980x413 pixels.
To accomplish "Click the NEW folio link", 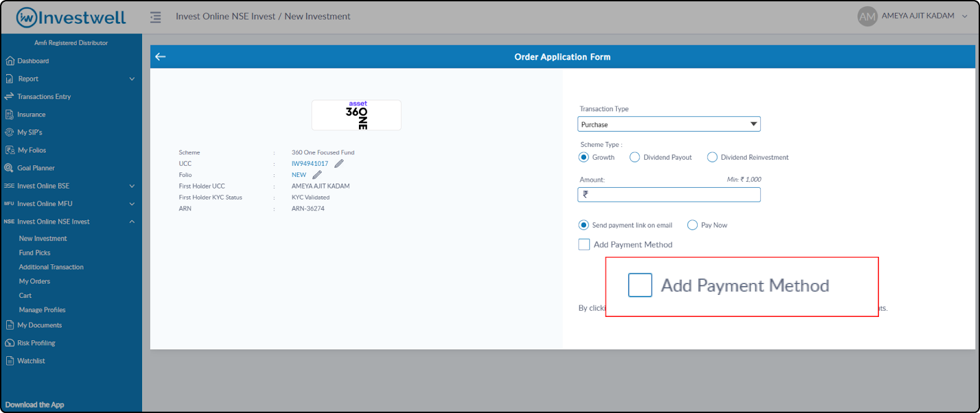I will tap(299, 174).
